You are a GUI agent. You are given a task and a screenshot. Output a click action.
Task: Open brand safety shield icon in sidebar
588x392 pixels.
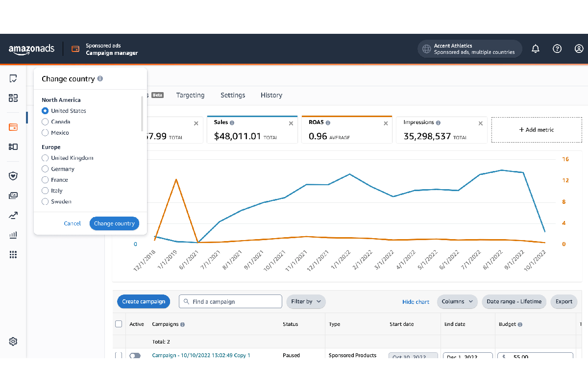(x=13, y=175)
